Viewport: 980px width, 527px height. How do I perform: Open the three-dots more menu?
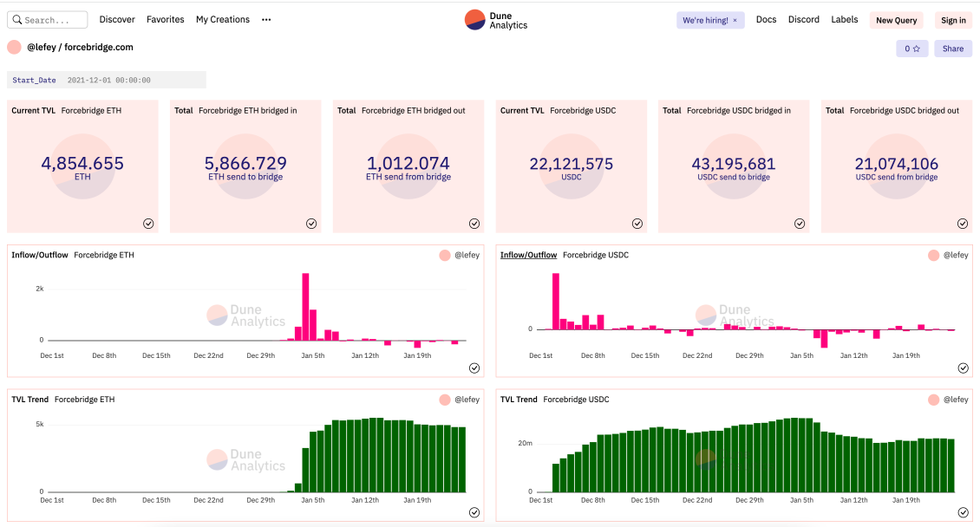(x=266, y=20)
